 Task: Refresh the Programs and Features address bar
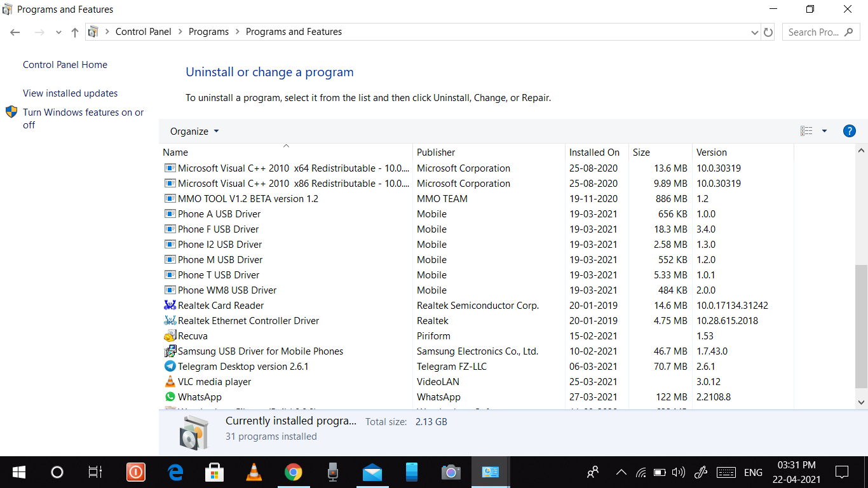(768, 32)
